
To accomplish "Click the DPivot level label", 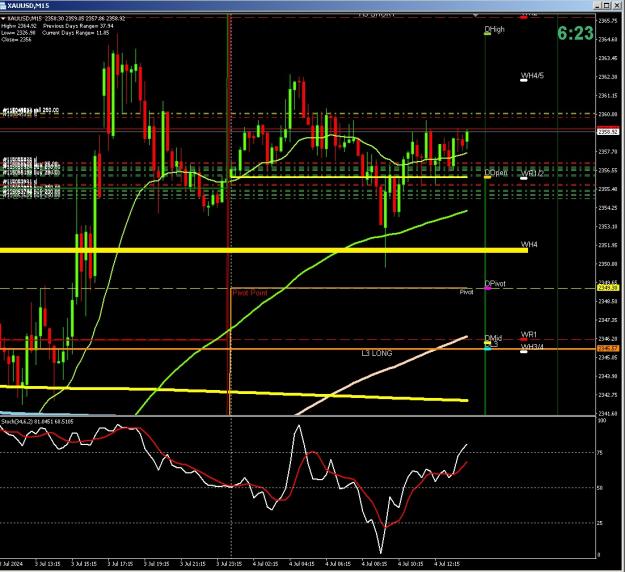I will click(495, 284).
